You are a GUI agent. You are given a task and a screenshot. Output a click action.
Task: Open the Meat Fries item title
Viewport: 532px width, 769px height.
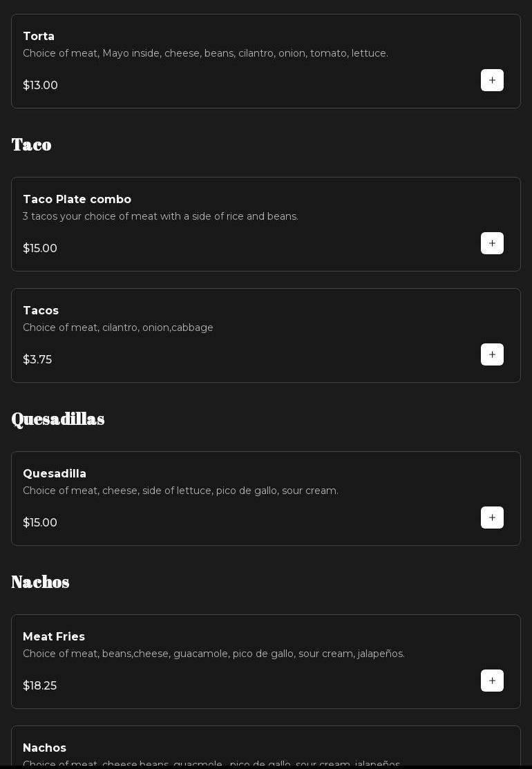(x=54, y=637)
